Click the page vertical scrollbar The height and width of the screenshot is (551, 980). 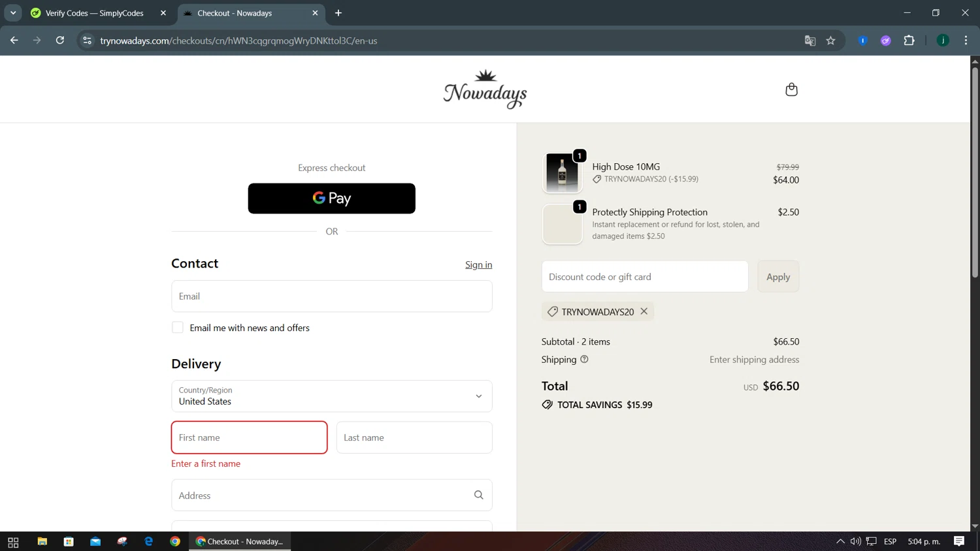click(x=975, y=173)
